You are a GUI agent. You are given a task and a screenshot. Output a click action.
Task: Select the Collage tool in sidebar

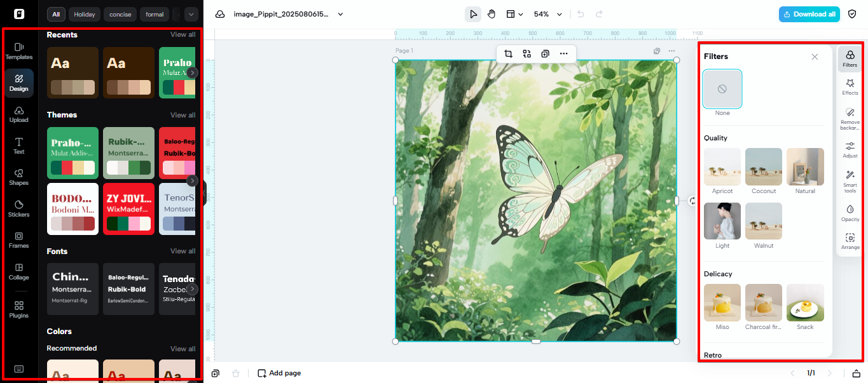18,271
